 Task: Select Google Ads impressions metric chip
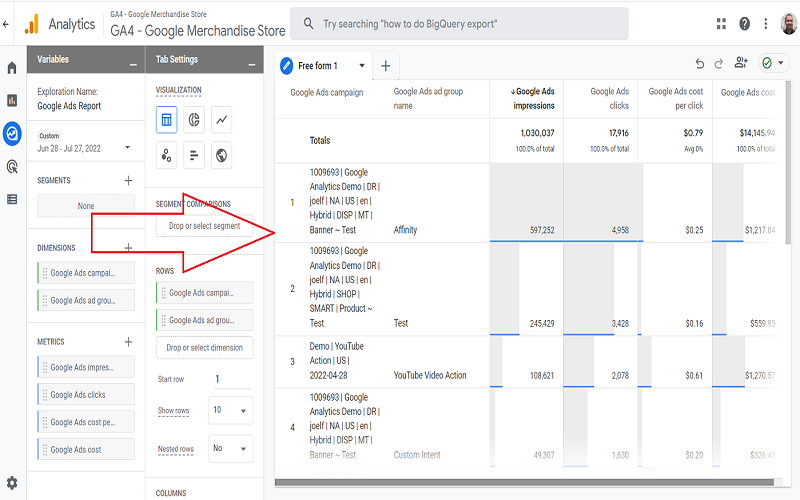click(x=86, y=367)
